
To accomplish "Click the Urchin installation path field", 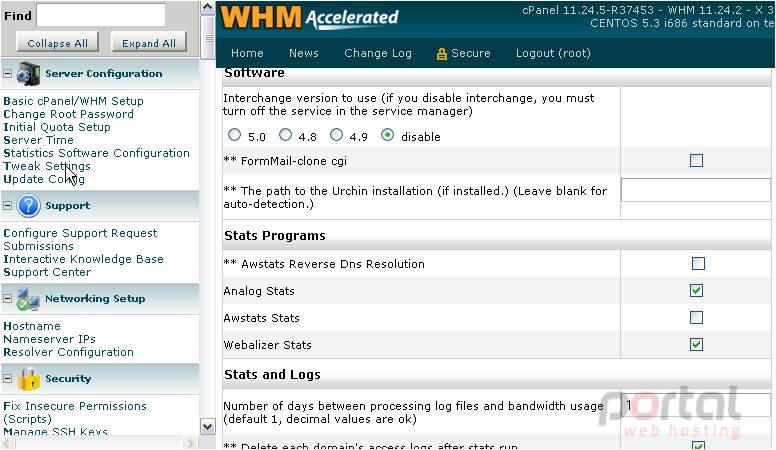I will click(x=696, y=190).
